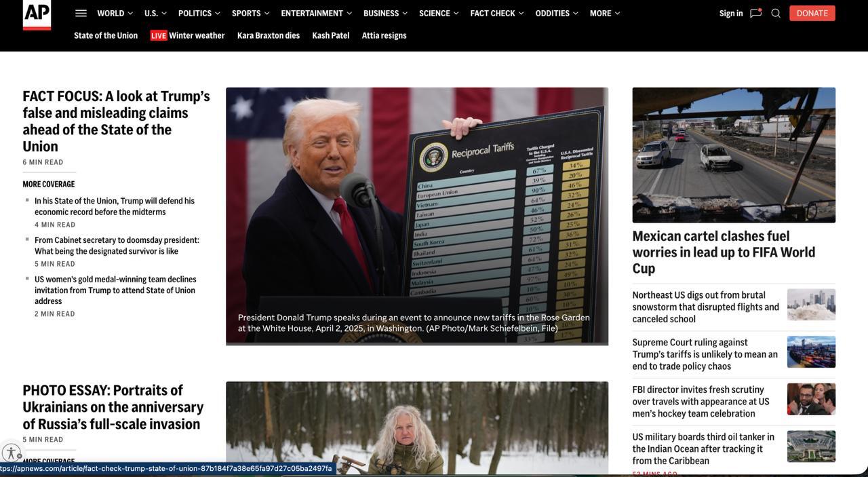Click the search magnifier icon
Viewport: 868px width, 477px height.
[776, 14]
